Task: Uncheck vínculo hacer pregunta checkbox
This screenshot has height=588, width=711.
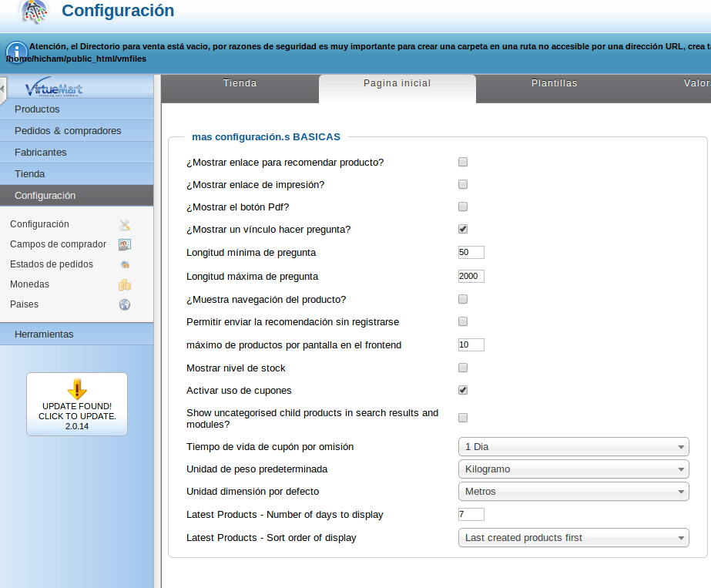Action: click(462, 229)
